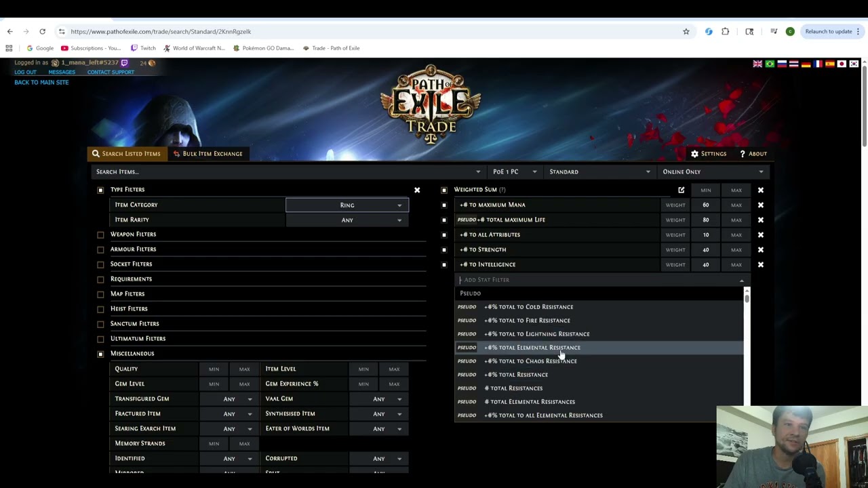
Task: Select '+#% total to Chaos Resistance' option
Action: click(x=599, y=361)
